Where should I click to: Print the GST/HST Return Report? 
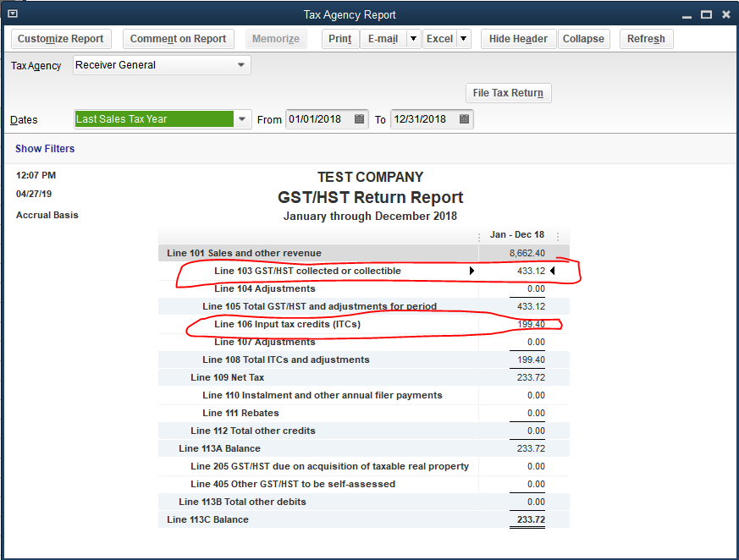click(x=339, y=38)
